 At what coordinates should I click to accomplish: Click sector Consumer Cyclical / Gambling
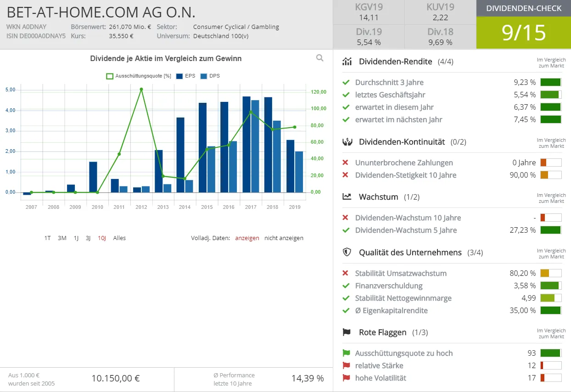(236, 27)
